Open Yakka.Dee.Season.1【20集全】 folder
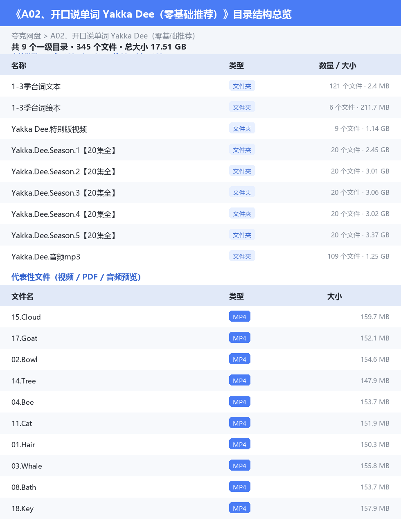 click(64, 150)
